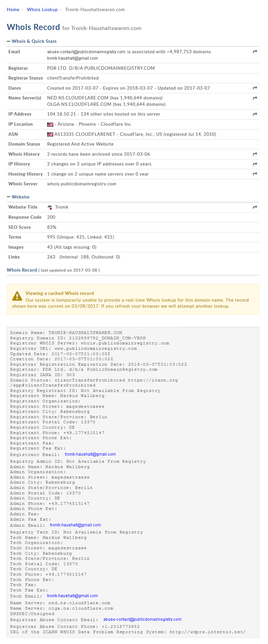Open Whois Lookup breadcrumb link

point(42,9)
